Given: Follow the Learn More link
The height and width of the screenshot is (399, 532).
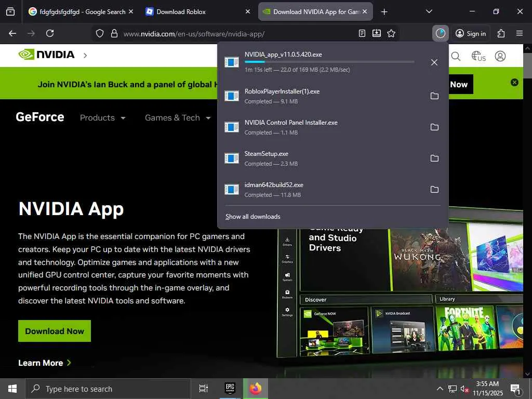Looking at the screenshot, I should point(45,363).
